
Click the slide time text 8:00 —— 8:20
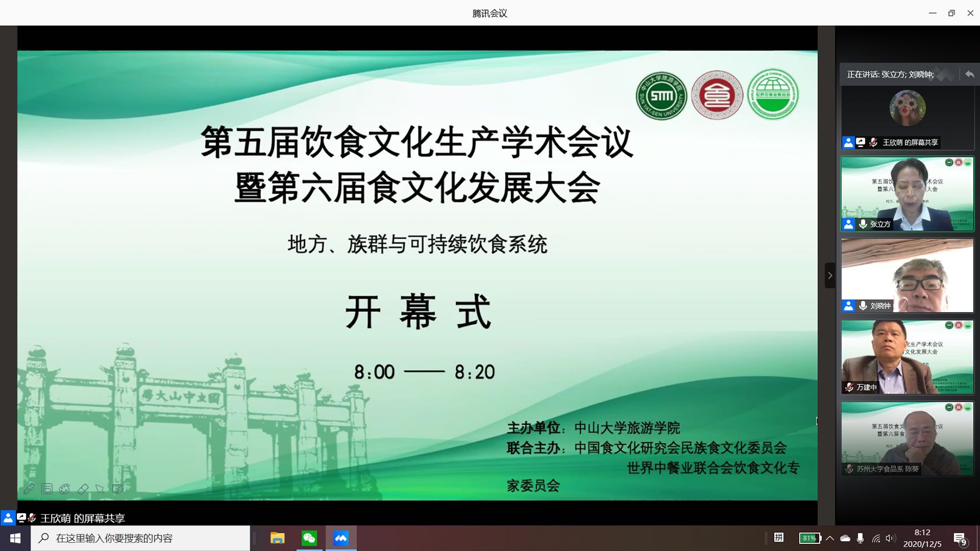pyautogui.click(x=424, y=372)
